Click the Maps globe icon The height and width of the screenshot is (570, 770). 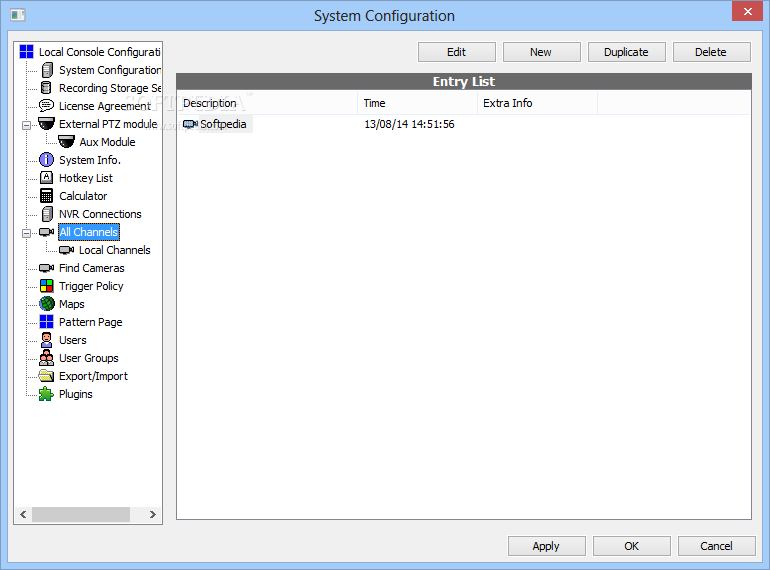(x=47, y=304)
